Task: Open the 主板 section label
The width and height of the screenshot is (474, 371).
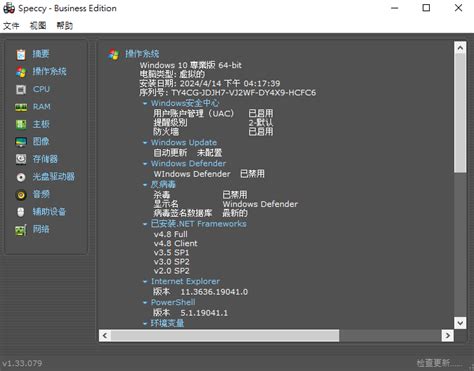Action: click(x=41, y=124)
